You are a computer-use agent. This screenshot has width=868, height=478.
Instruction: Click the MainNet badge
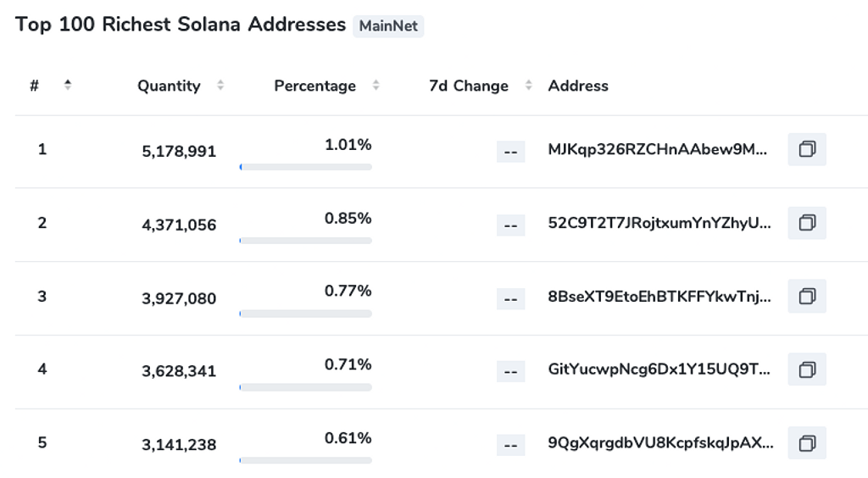pos(388,25)
